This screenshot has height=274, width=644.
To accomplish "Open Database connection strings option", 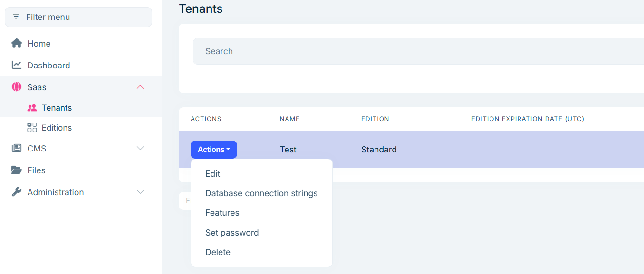I will click(x=261, y=193).
